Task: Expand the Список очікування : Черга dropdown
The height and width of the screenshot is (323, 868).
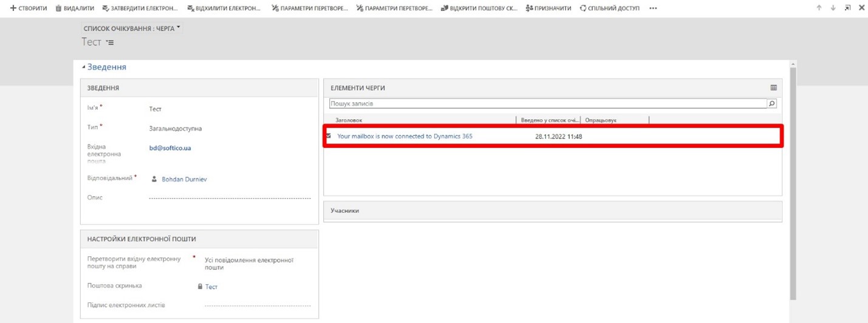Action: tap(179, 27)
